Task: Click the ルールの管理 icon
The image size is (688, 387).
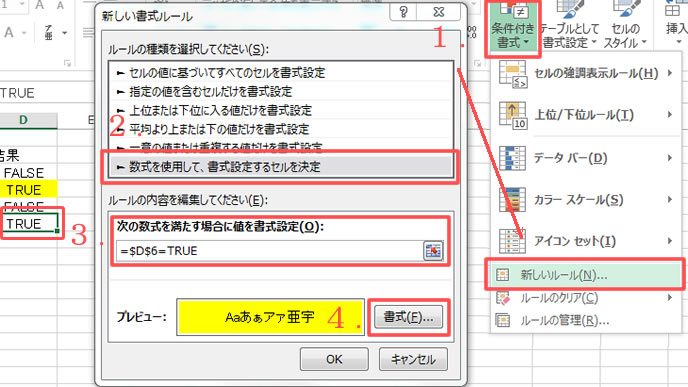Action: (503, 320)
